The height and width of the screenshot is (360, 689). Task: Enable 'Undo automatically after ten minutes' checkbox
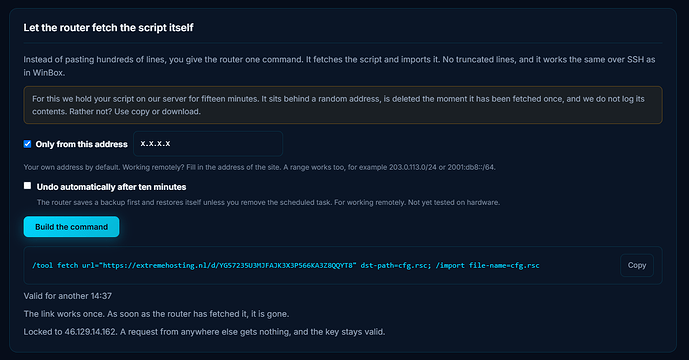pos(27,185)
